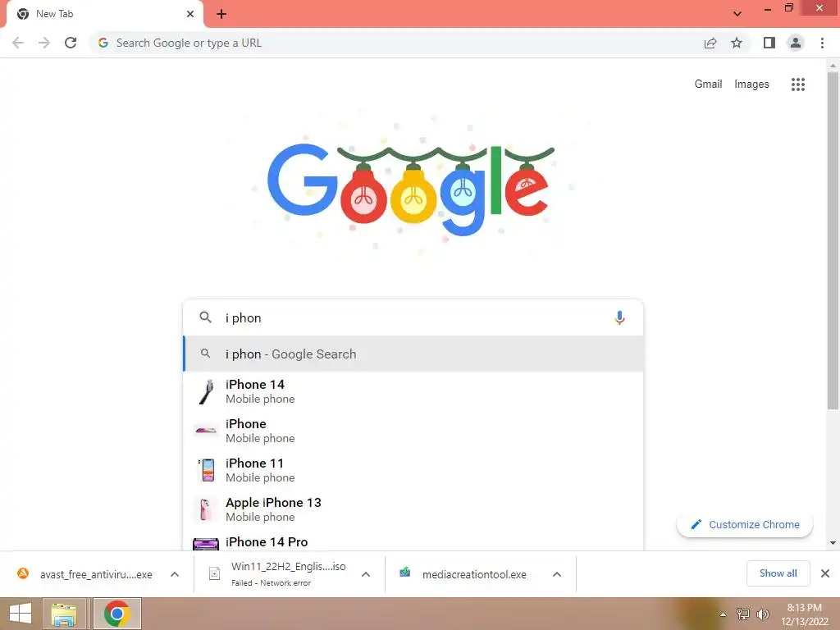Viewport: 840px width, 630px height.
Task: Open the Chrome profile avatar
Action: click(796, 43)
